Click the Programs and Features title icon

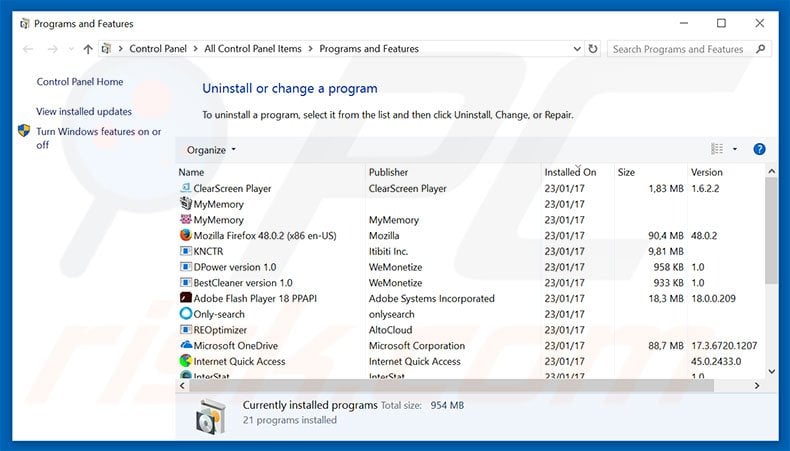[24, 24]
